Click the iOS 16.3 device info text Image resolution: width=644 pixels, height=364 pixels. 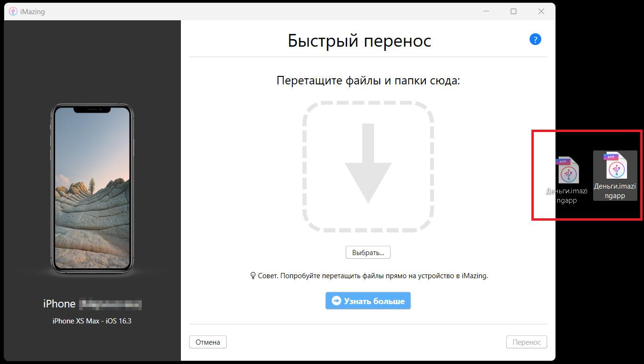click(92, 321)
